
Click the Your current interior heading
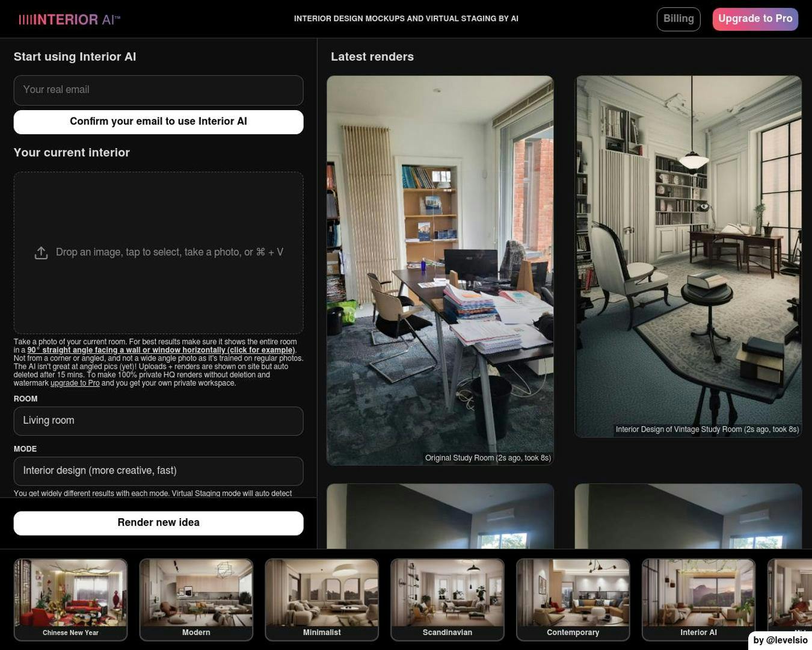tap(72, 153)
